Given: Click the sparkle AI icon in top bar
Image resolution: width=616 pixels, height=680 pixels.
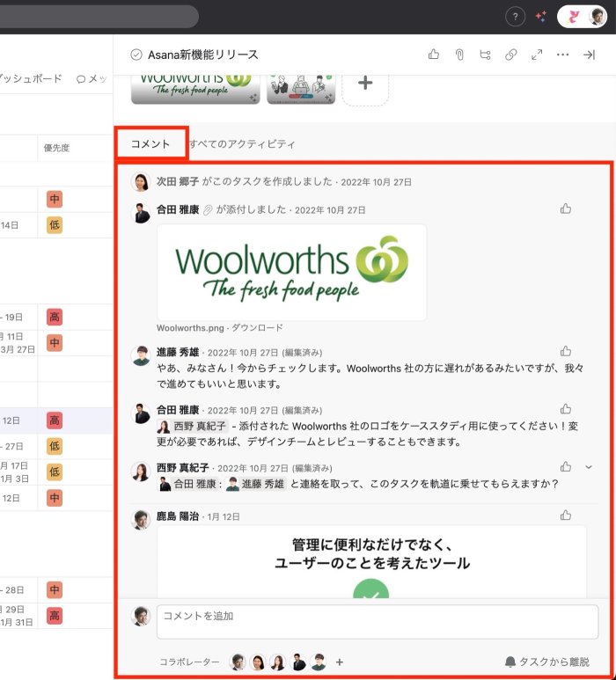Looking at the screenshot, I should [x=541, y=17].
